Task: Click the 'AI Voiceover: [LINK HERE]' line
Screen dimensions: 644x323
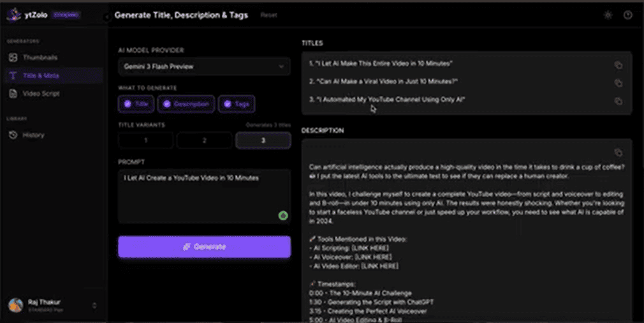Action: (x=350, y=257)
